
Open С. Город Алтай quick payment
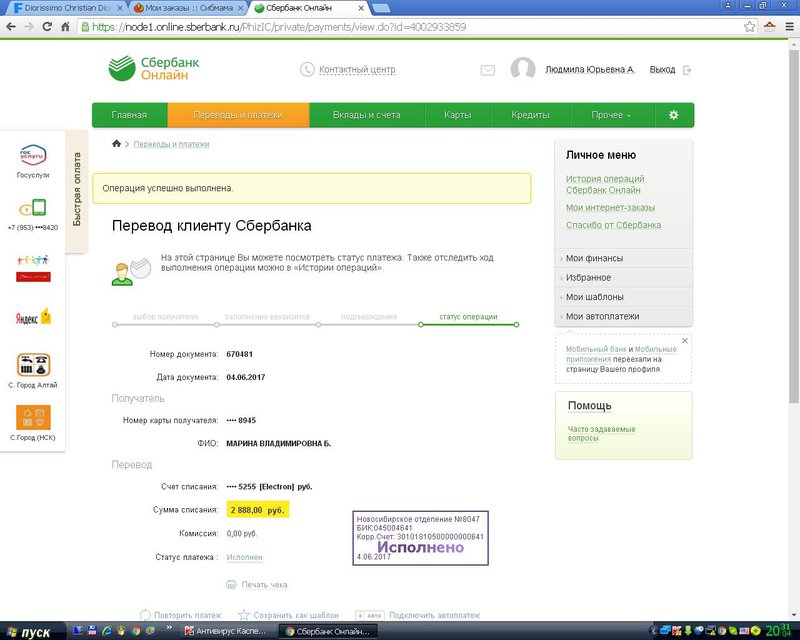(x=33, y=371)
